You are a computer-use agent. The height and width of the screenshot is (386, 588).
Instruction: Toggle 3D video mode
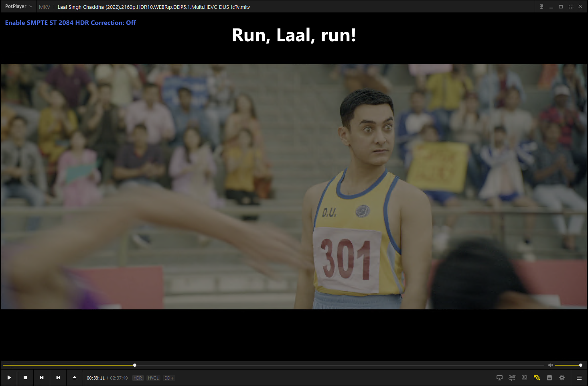pos(524,378)
